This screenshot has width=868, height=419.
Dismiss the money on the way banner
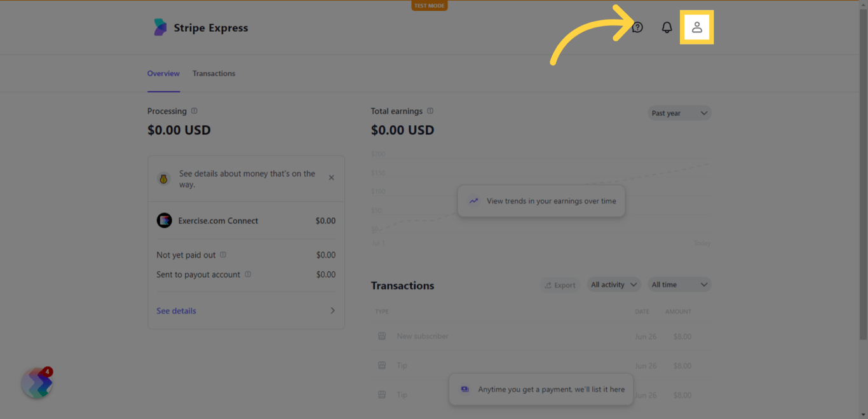[x=331, y=177]
